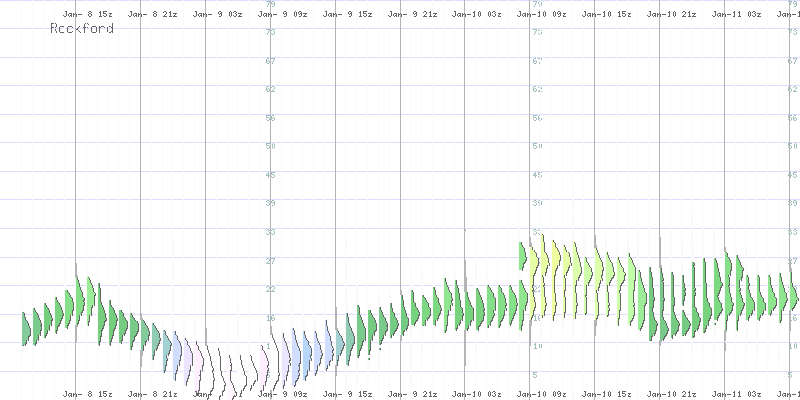Click the pale pink plume near Jan- 9 03z
Viewport: 800px width, 400px height.
pyautogui.click(x=213, y=365)
